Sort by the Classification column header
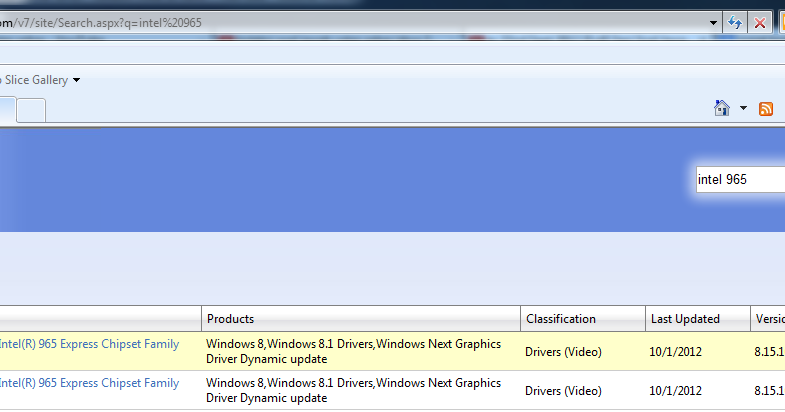 click(583, 319)
